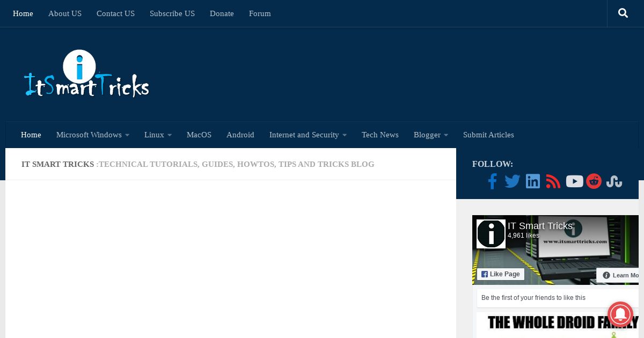Image resolution: width=644 pixels, height=338 pixels.
Task: Click the ItSmartTricks site logo
Action: [86, 74]
